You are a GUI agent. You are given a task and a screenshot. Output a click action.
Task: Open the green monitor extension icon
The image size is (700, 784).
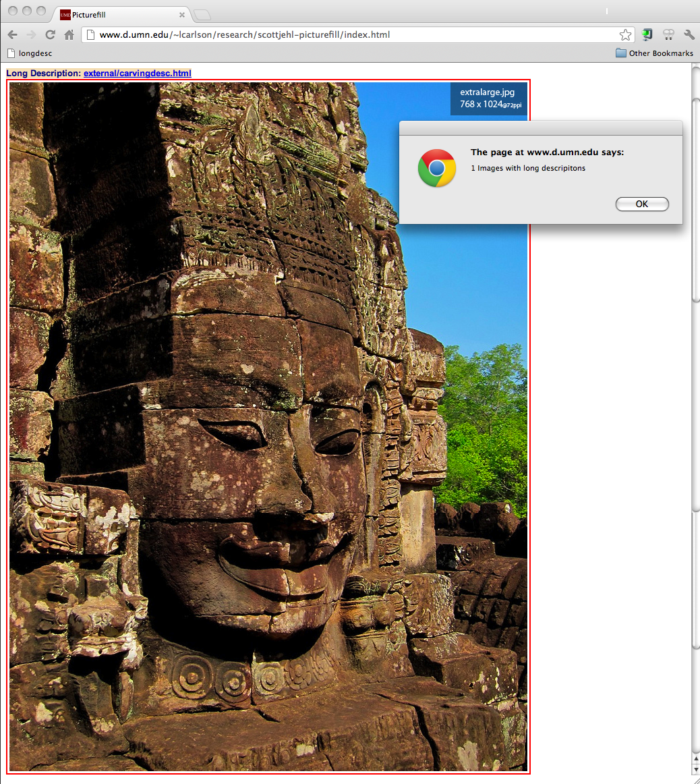pyautogui.click(x=647, y=34)
